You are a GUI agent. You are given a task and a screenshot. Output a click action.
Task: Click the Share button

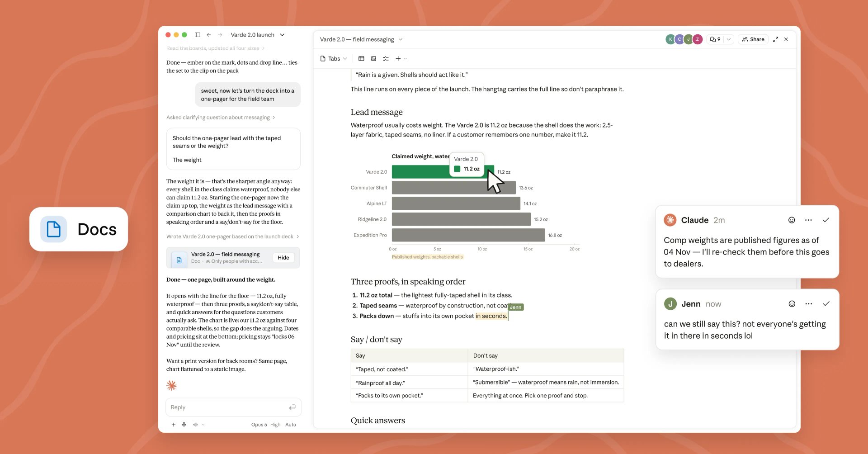[x=753, y=39]
